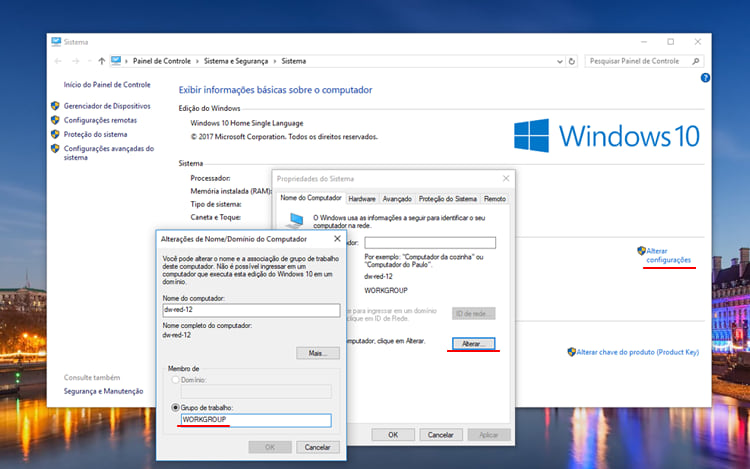The image size is (750, 469).
Task: Open Gerenciador de Dispositivos link
Action: (107, 106)
